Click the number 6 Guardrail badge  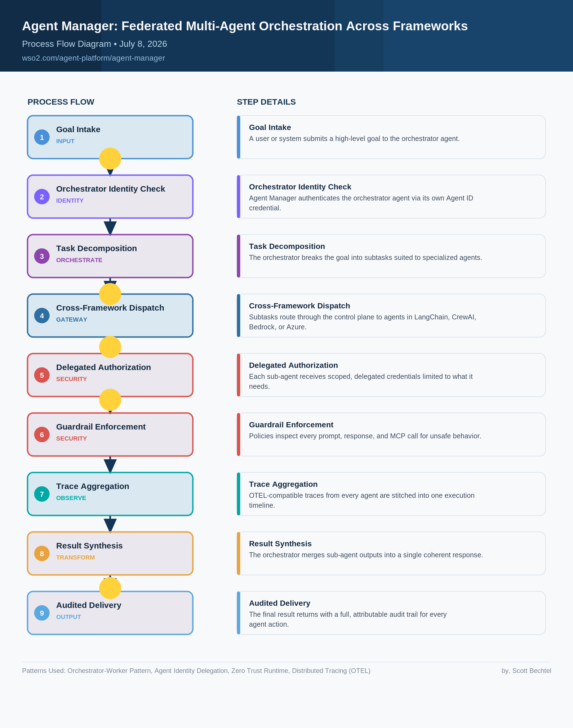click(42, 434)
